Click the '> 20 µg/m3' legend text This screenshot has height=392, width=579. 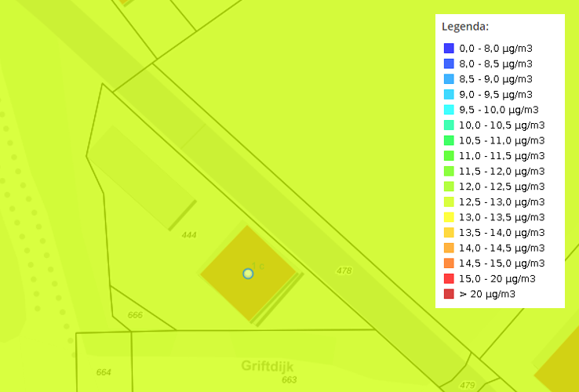pyautogui.click(x=487, y=294)
